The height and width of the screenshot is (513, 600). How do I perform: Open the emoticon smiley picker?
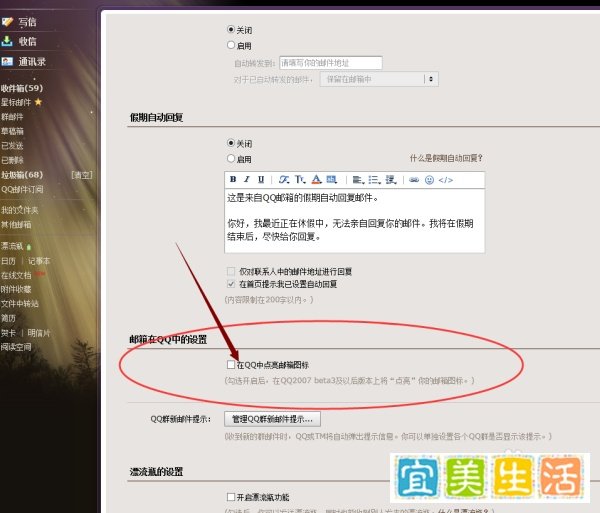430,179
